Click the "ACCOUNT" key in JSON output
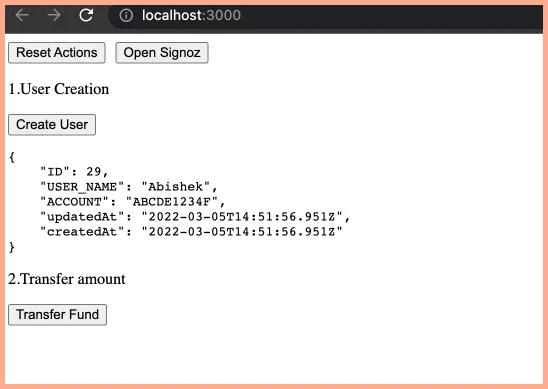548x389 pixels. click(74, 202)
